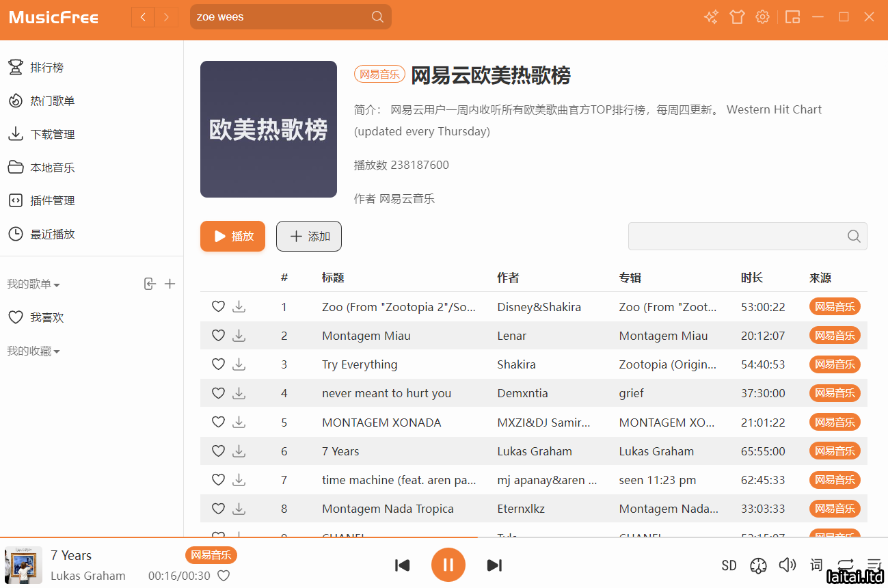Open 插件管理 in the sidebar
Image resolution: width=888 pixels, height=588 pixels.
click(52, 200)
